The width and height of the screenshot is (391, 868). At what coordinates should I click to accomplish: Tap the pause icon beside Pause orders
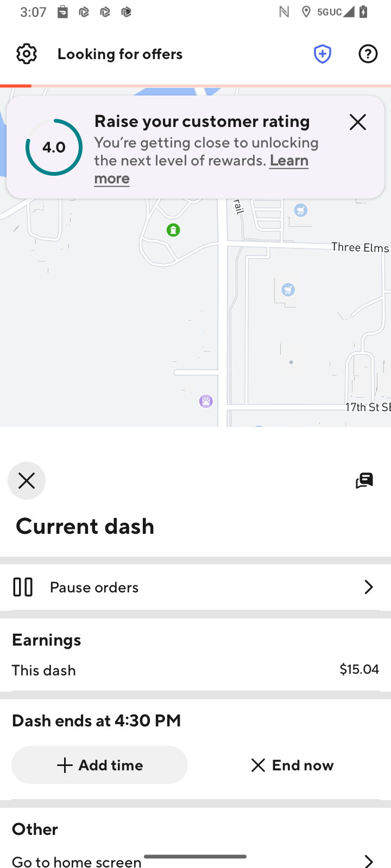(23, 587)
